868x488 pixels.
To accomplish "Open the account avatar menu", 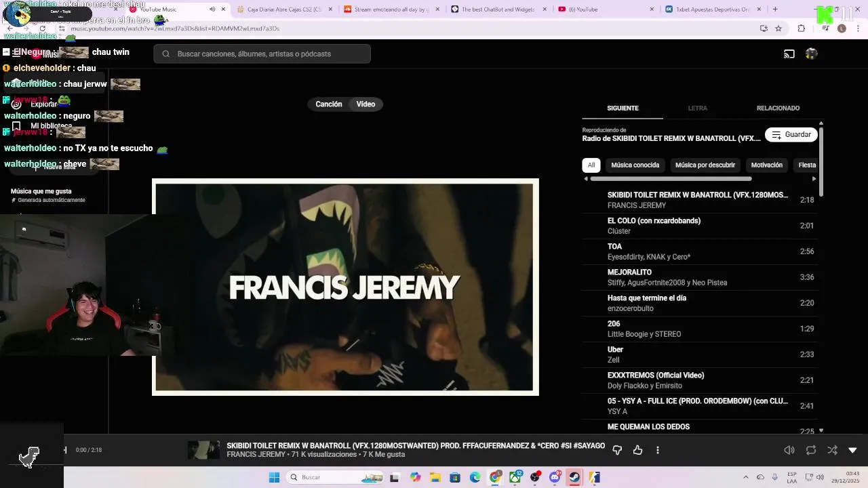I will [x=811, y=54].
